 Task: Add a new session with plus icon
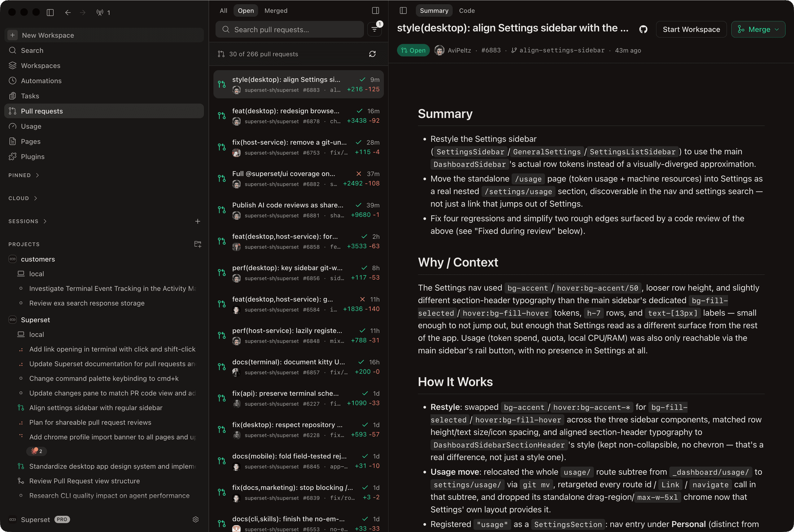click(197, 221)
